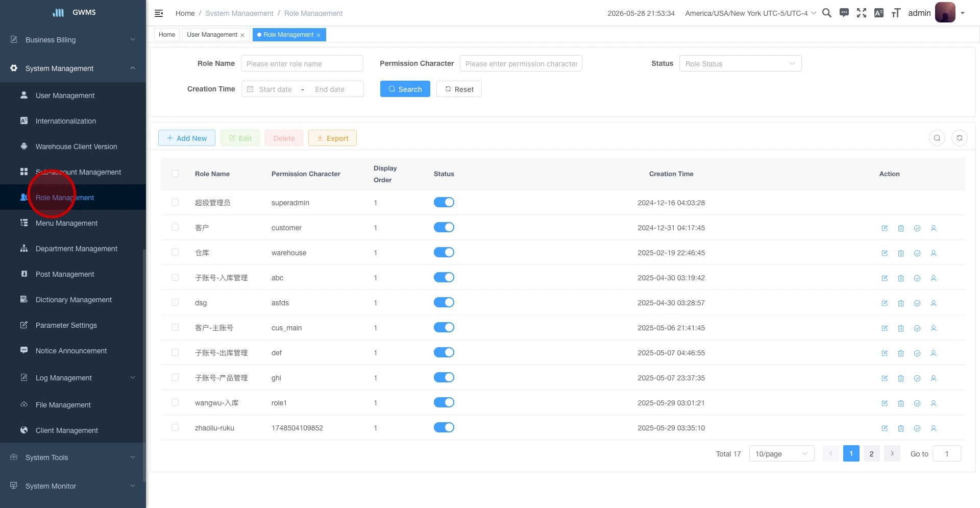Click the Reset button
This screenshot has height=508, width=980.
[459, 89]
